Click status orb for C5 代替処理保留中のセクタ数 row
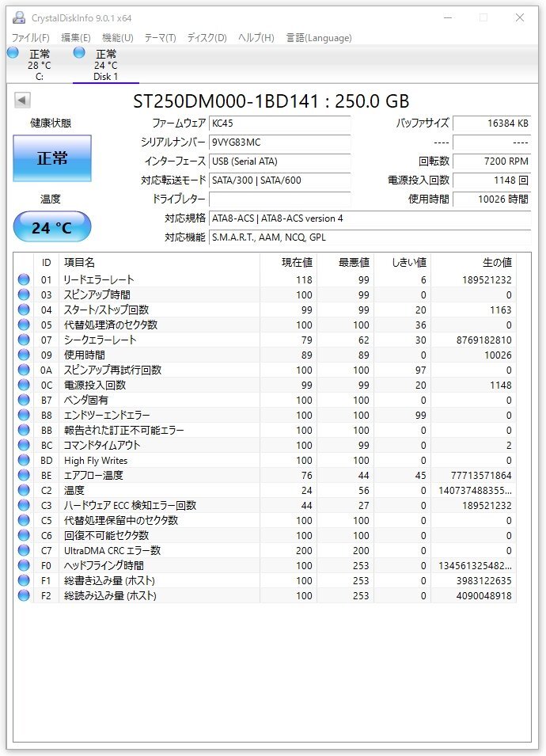The height and width of the screenshot is (756, 546). [x=24, y=520]
